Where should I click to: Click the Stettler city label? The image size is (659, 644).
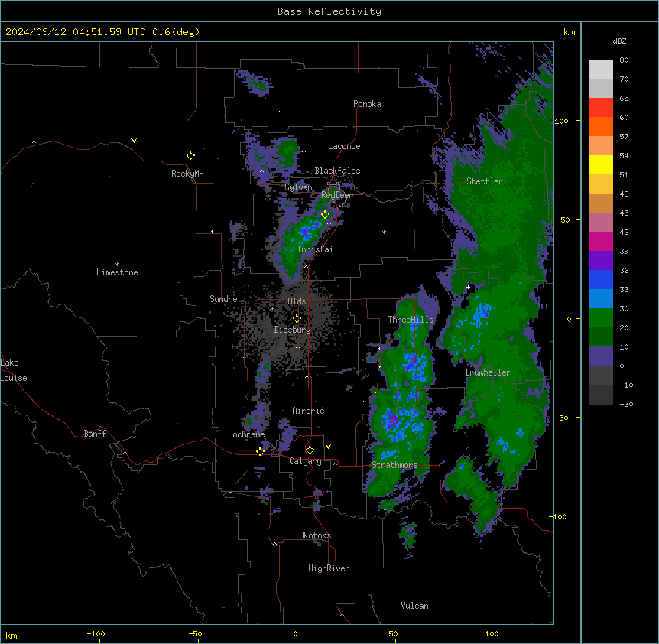pyautogui.click(x=485, y=181)
